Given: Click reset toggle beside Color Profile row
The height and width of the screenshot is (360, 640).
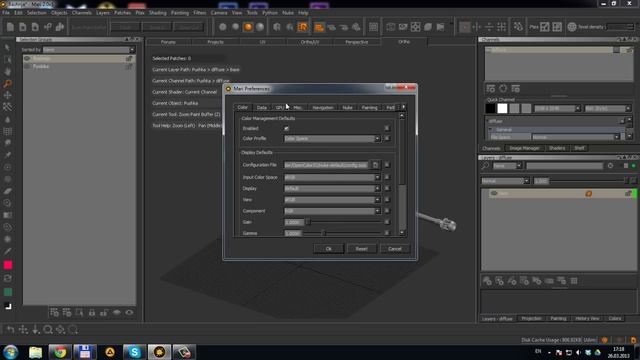Looking at the screenshot, I should pos(387,138).
